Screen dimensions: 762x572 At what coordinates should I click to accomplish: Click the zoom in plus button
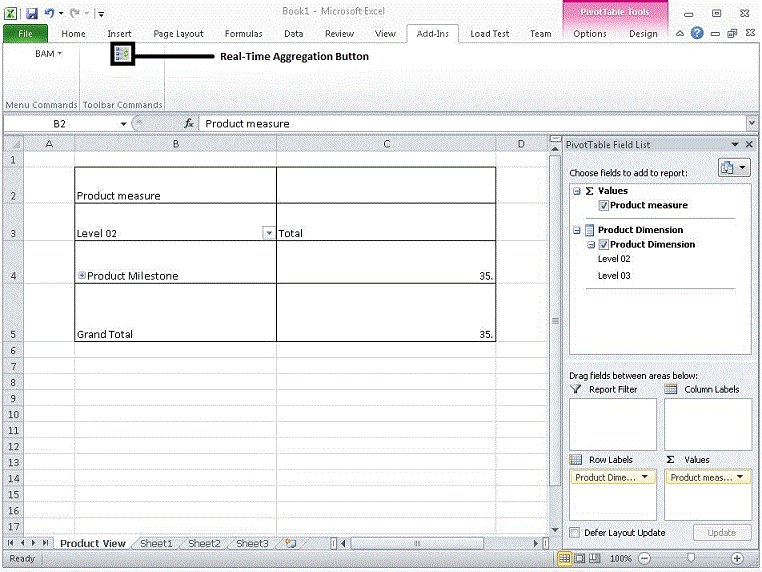pos(737,558)
